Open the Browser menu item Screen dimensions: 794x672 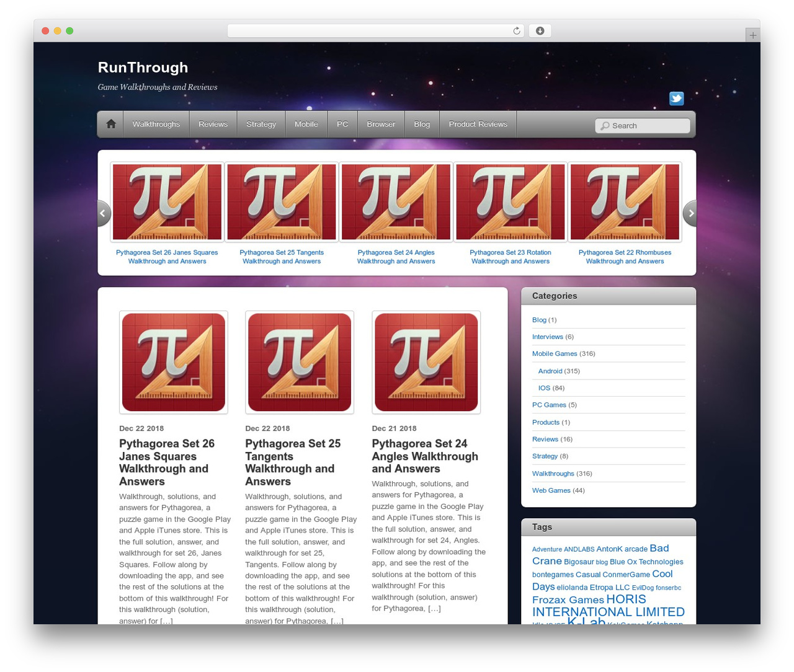click(381, 124)
